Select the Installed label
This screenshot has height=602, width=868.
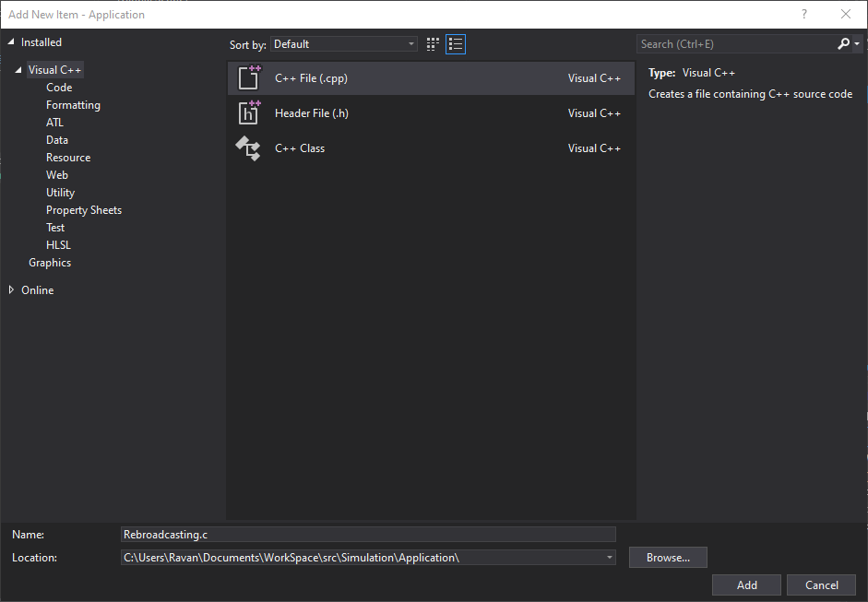tap(41, 42)
